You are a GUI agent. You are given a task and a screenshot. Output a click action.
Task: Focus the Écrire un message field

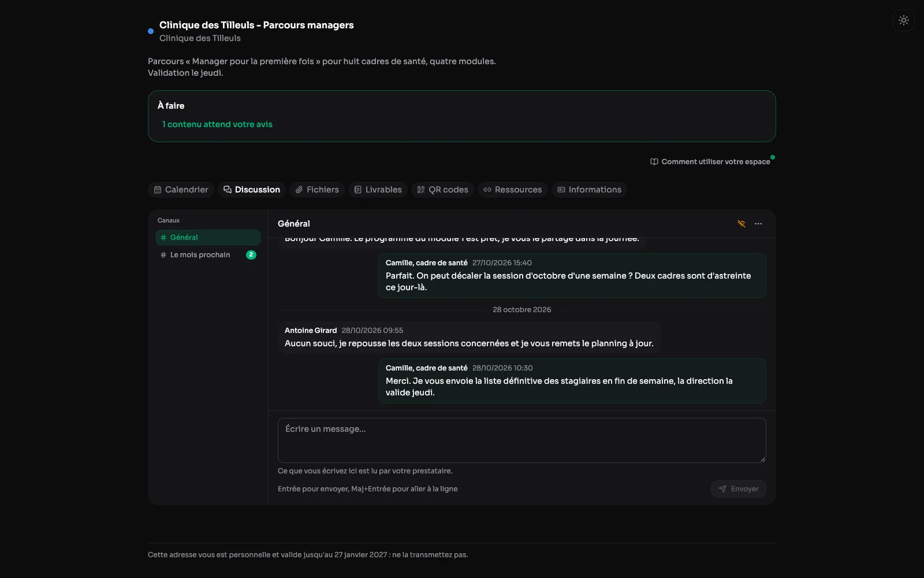[522, 440]
